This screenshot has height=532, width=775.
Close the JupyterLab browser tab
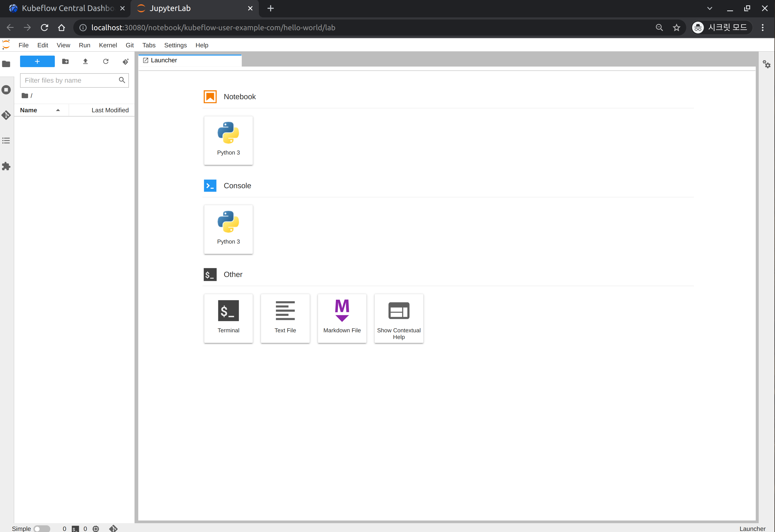(x=250, y=8)
